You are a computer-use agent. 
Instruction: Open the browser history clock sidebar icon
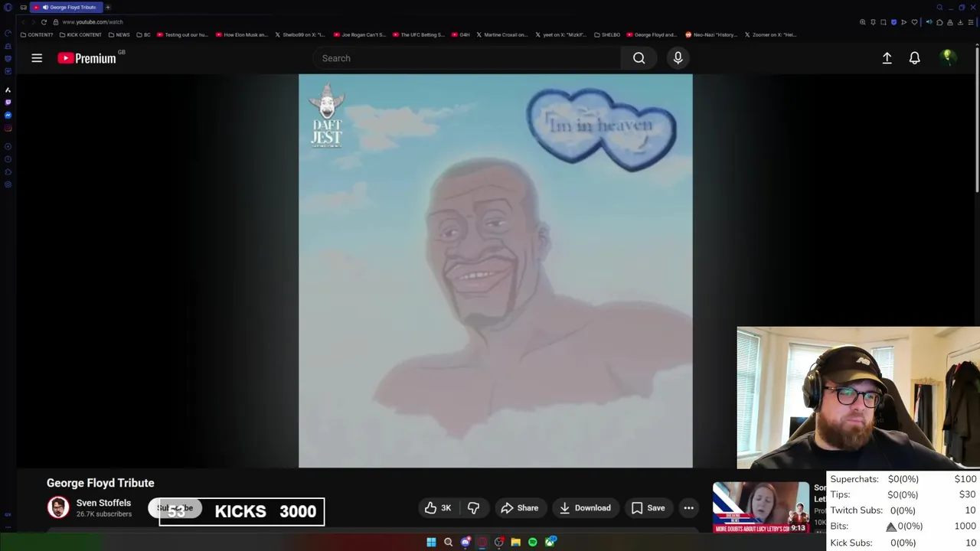8,159
